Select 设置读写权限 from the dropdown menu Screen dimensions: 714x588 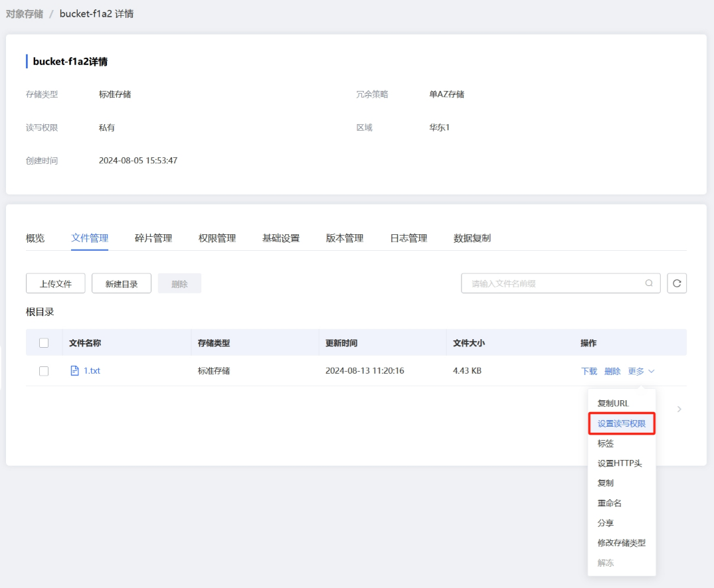(622, 423)
